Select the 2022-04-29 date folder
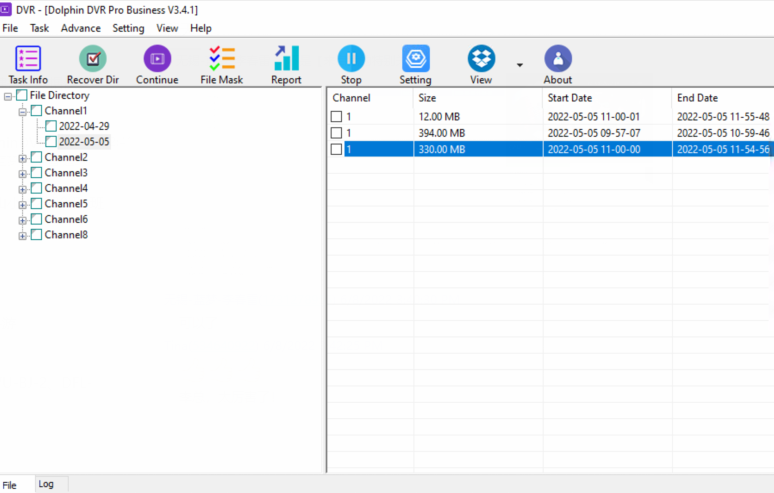 [83, 126]
